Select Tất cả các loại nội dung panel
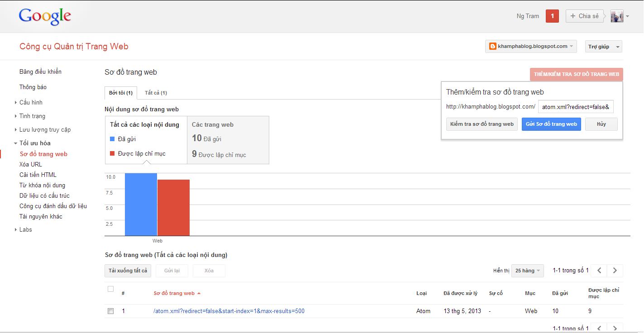The image size is (644, 333). [x=146, y=140]
